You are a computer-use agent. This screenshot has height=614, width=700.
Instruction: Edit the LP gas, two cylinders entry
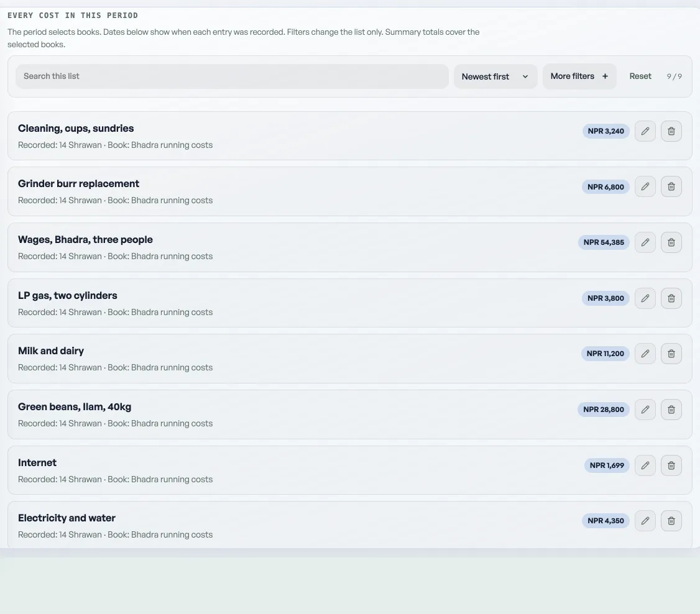point(645,298)
